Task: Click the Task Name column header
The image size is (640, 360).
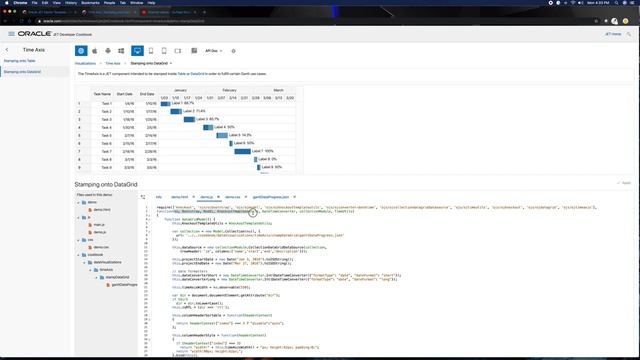Action: pyautogui.click(x=102, y=94)
